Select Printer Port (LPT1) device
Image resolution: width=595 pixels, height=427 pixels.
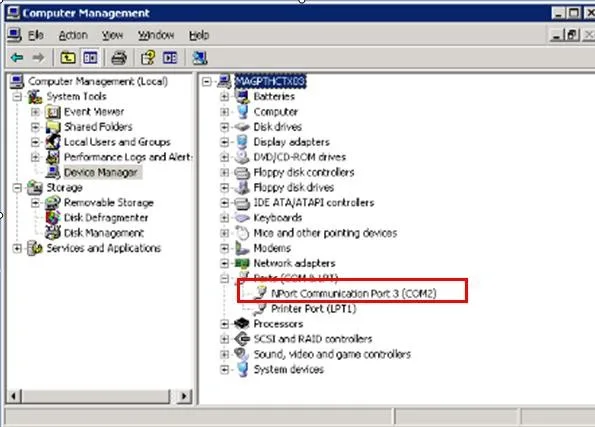pyautogui.click(x=313, y=309)
